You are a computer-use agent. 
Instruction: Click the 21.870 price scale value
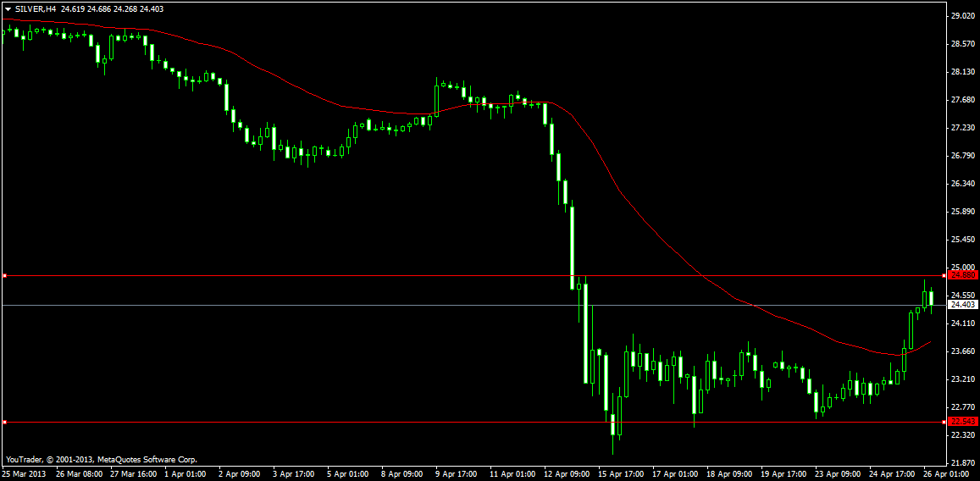[962, 463]
